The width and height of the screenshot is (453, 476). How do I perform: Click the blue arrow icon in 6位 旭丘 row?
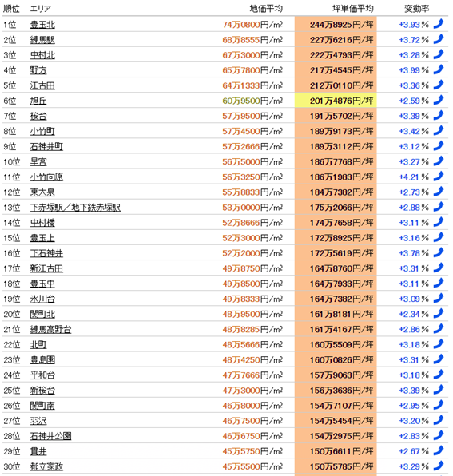(439, 100)
